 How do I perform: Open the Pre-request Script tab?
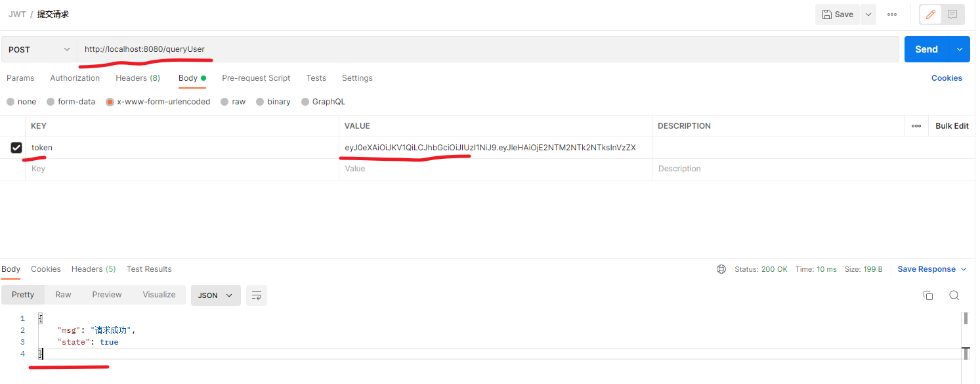(x=256, y=78)
